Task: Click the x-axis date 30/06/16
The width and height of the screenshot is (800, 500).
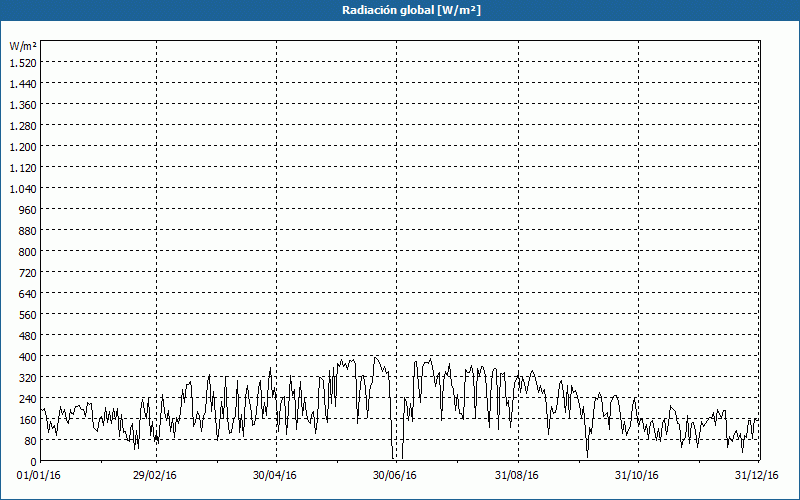Action: 394,476
